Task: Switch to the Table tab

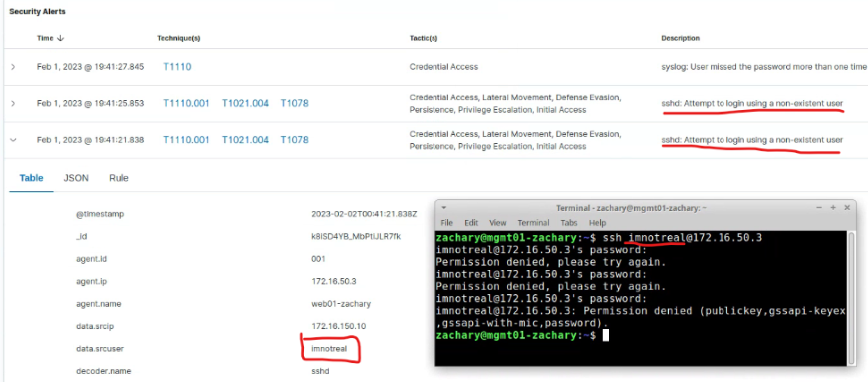Action: click(31, 178)
